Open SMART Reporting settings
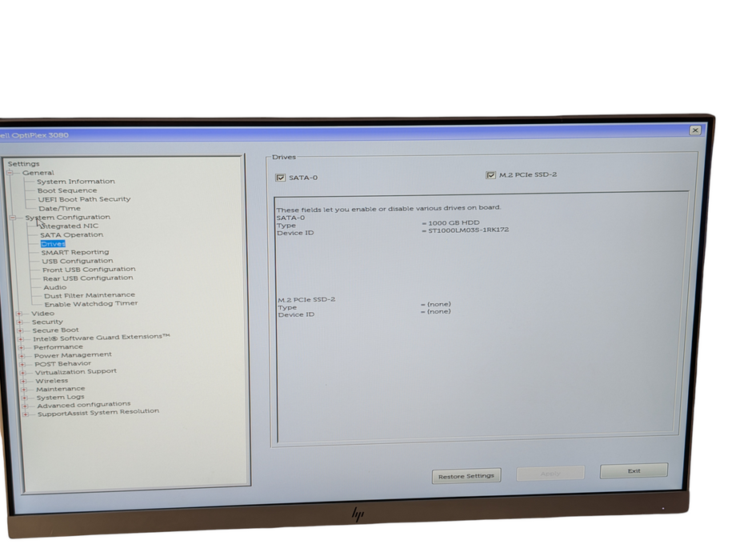 click(x=75, y=253)
